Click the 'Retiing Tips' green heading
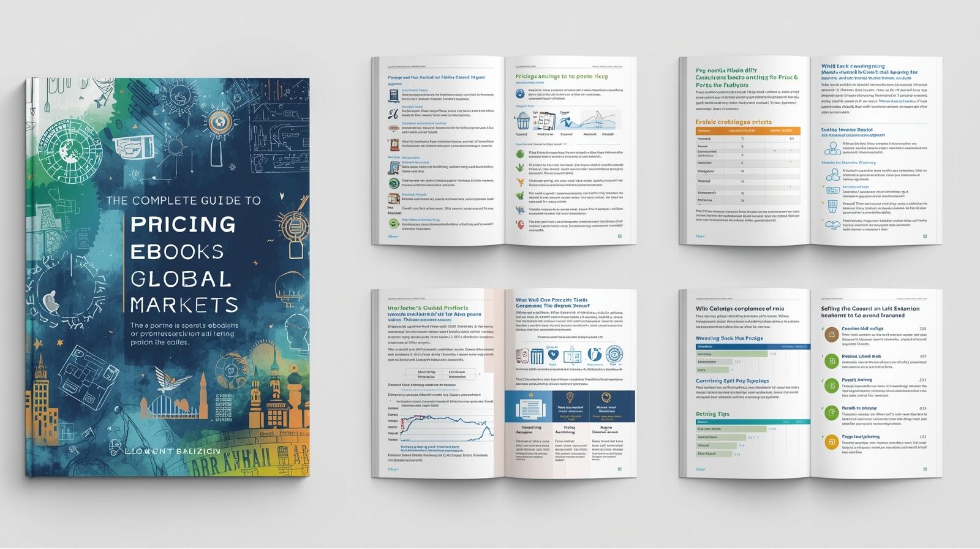 click(712, 414)
